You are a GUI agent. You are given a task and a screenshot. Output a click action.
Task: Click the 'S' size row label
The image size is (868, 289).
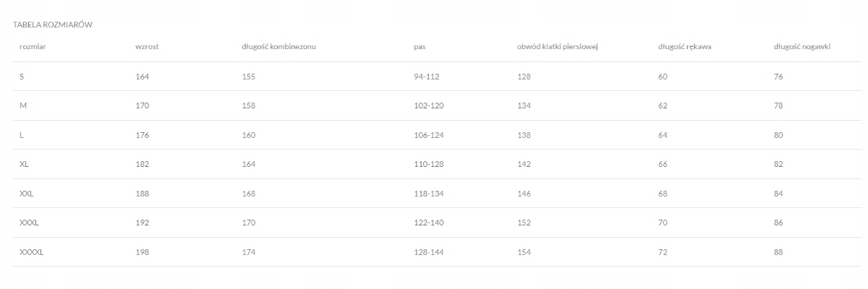click(x=22, y=77)
